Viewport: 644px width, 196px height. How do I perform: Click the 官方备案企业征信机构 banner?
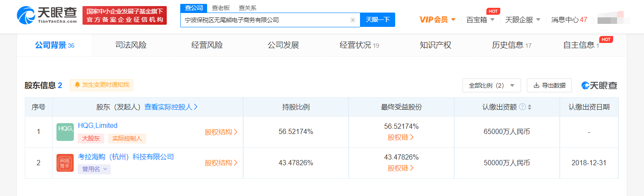(125, 15)
